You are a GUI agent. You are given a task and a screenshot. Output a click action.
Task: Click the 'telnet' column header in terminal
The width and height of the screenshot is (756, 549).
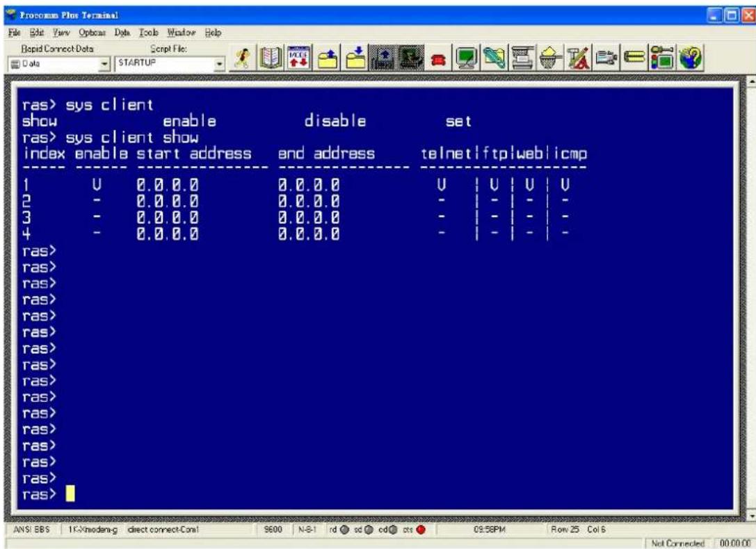(447, 154)
